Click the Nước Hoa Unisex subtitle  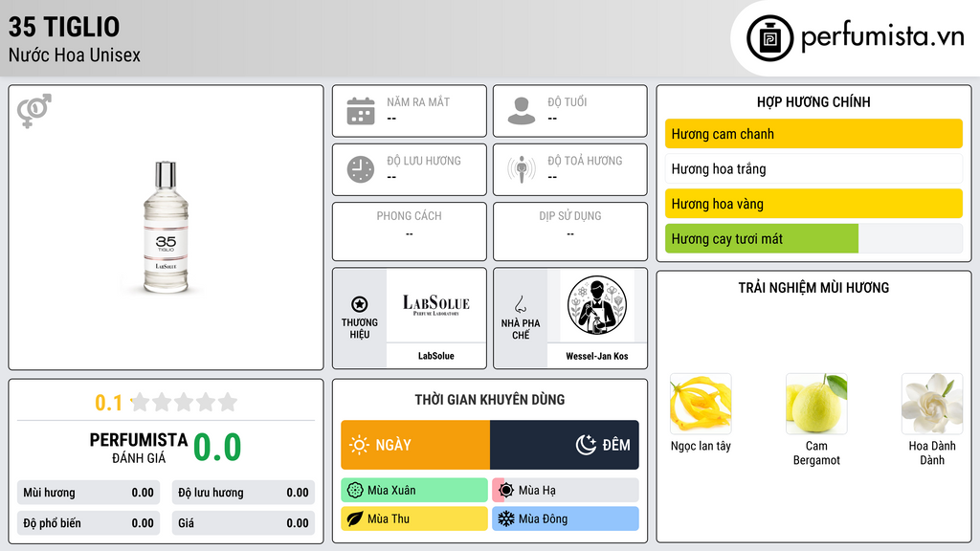point(75,55)
